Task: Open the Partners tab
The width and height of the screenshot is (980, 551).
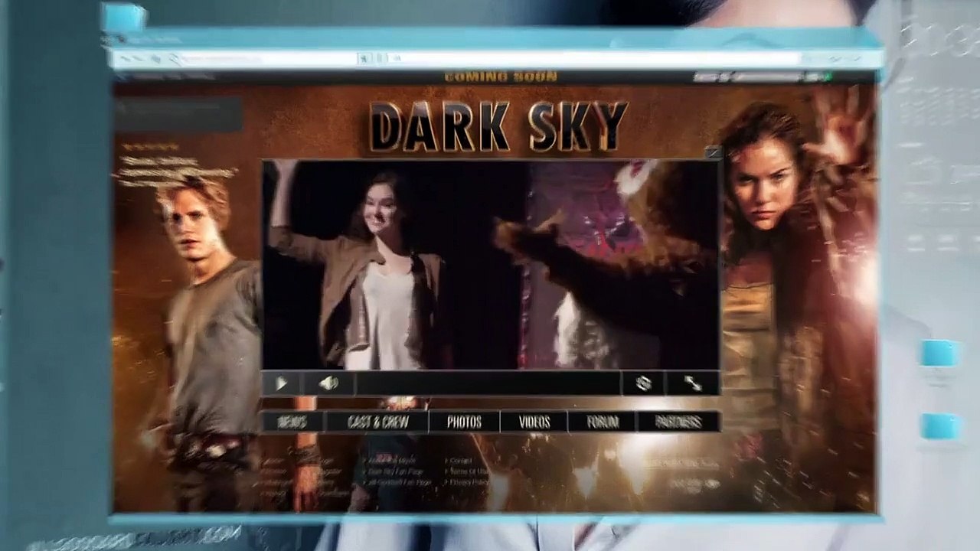Action: [x=678, y=422]
